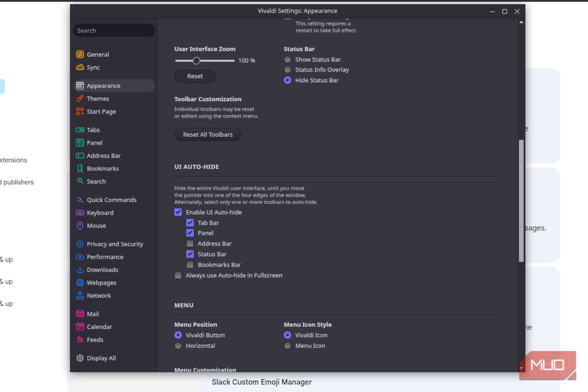The width and height of the screenshot is (588, 392).
Task: Click the Webpages globe icon
Action: [80, 282]
